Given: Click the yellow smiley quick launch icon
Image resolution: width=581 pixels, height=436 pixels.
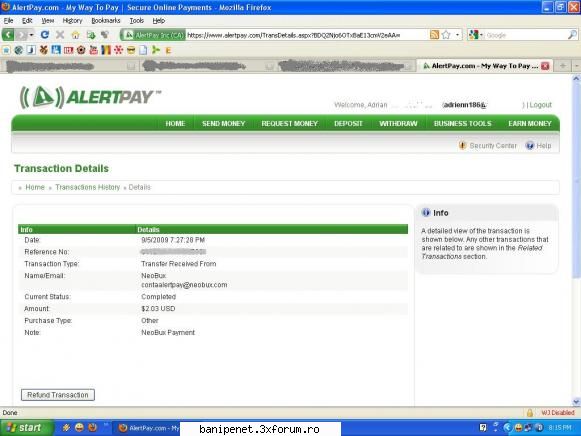Looking at the screenshot, I should pos(79,427).
